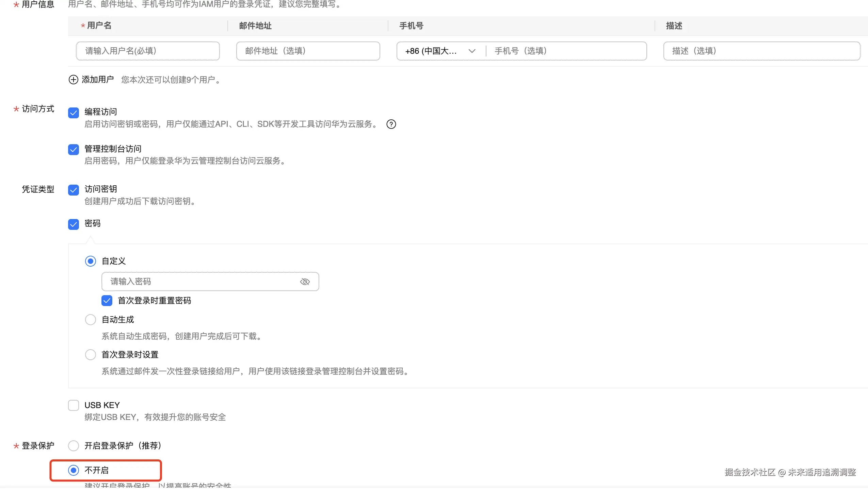
Task: Click the help question mark icon
Action: pos(391,124)
